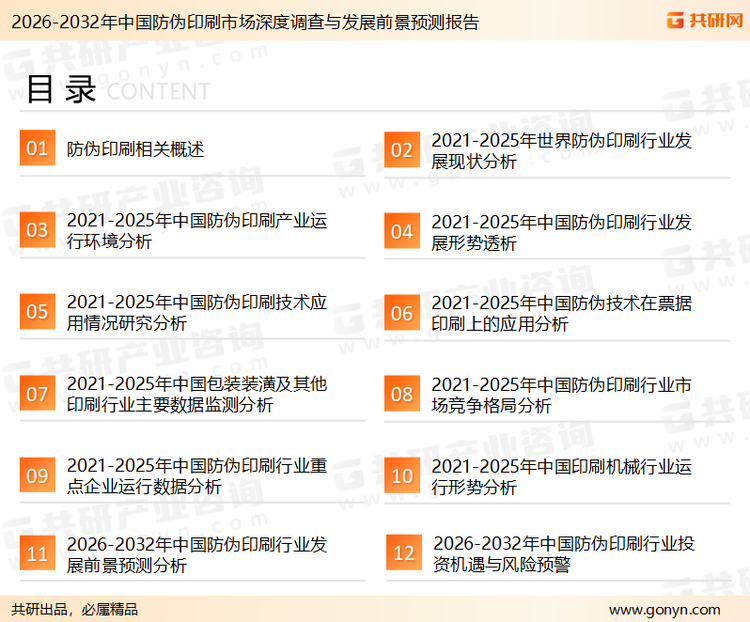Select the 09 chapter badge
The width and height of the screenshot is (750, 622).
(37, 476)
